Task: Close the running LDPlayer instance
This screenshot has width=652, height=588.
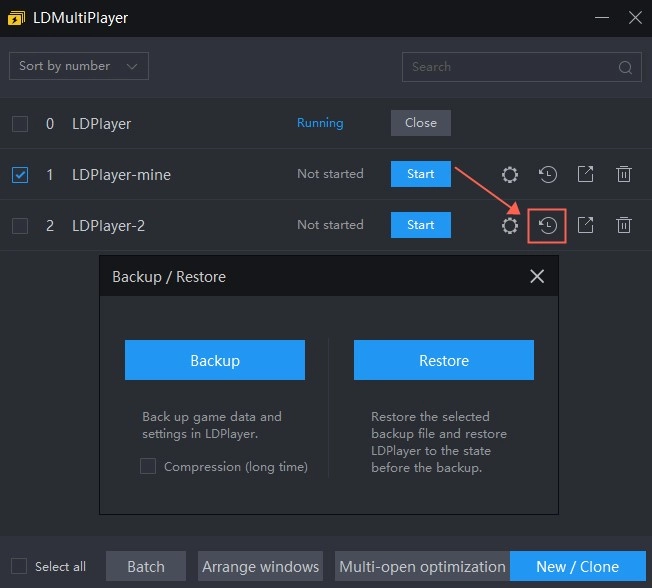Action: pyautogui.click(x=420, y=123)
